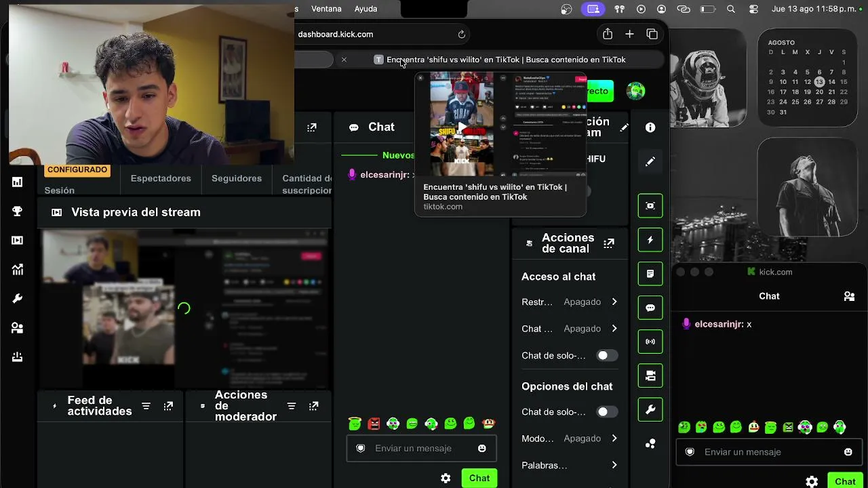868x488 pixels.
Task: Expand the 'Palabras...' setting
Action: [570, 466]
